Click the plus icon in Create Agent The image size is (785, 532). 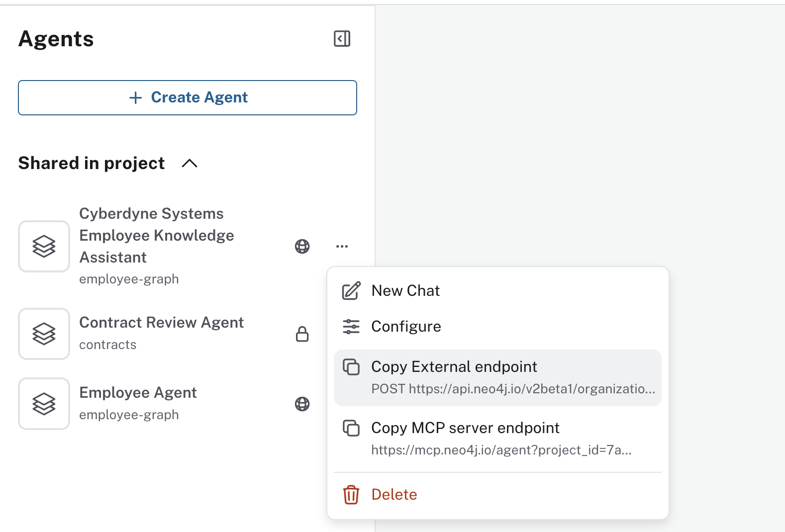tap(135, 97)
